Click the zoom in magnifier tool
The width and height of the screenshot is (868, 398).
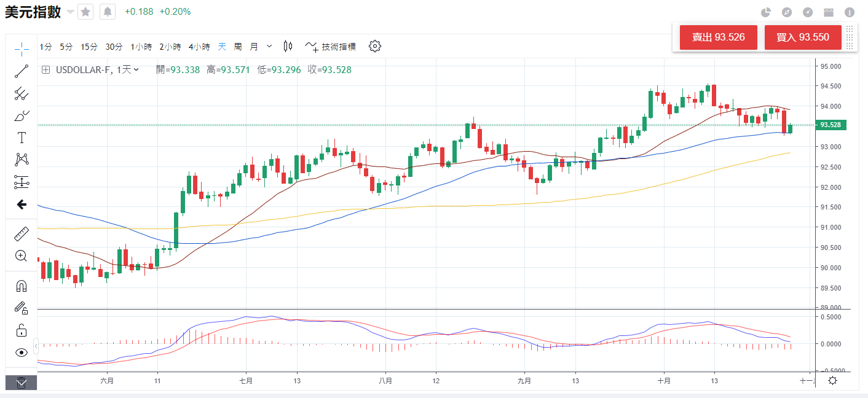[22, 256]
